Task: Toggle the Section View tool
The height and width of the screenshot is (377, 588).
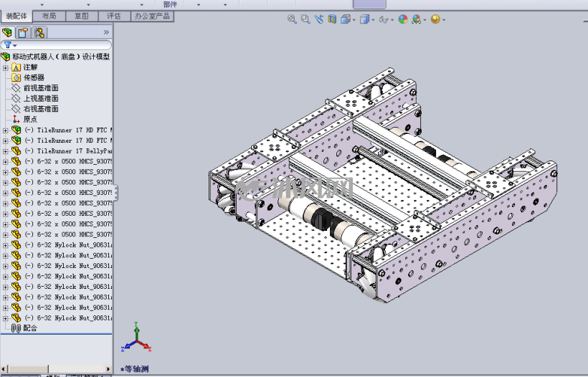Action: point(332,19)
